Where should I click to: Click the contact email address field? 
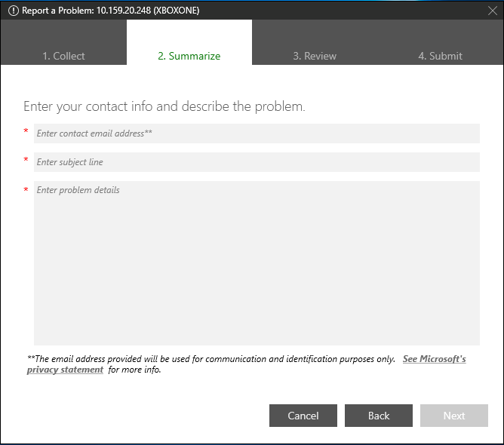click(x=257, y=133)
